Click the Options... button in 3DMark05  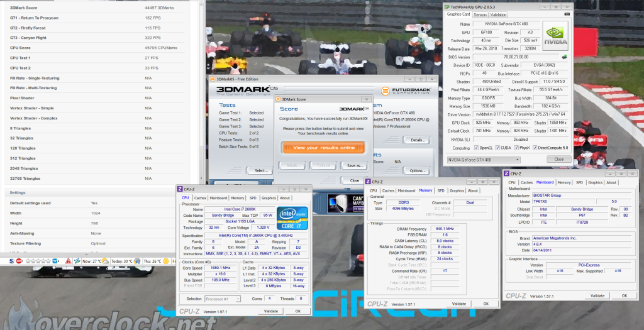click(417, 171)
